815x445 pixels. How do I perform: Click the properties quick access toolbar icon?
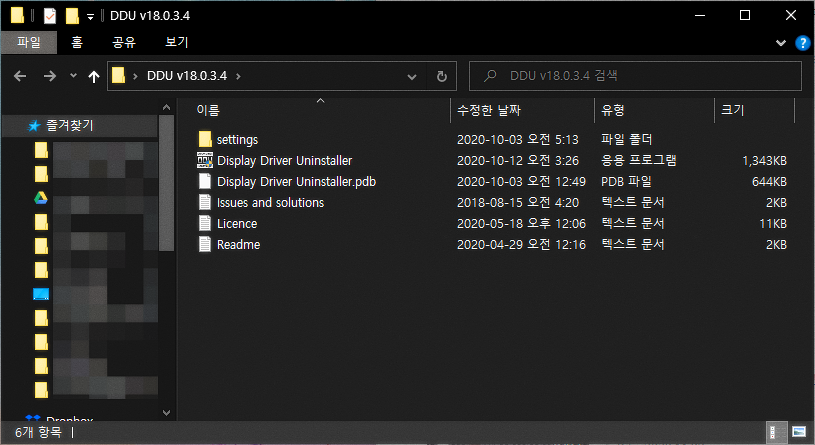coord(49,16)
